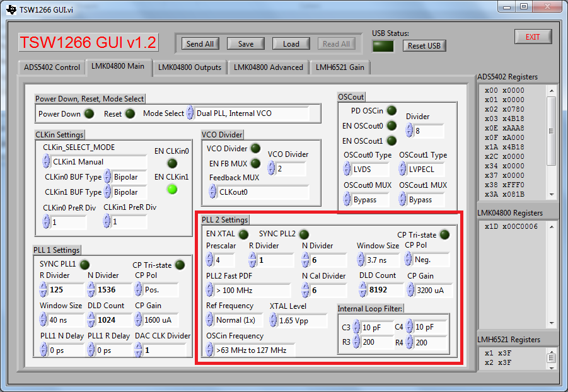Disable the green EN CLKin1 LED
568x392 pixels.
[x=172, y=189]
